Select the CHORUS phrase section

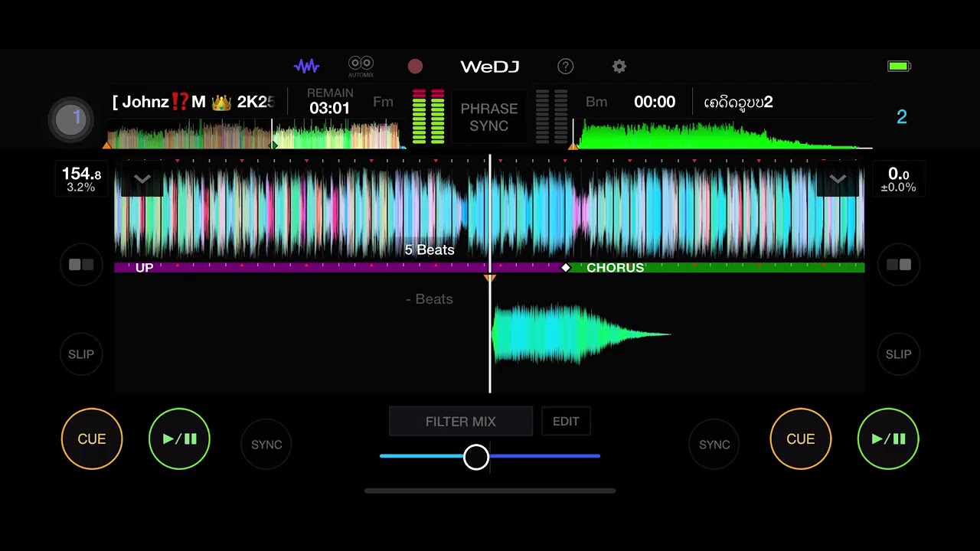click(x=717, y=268)
